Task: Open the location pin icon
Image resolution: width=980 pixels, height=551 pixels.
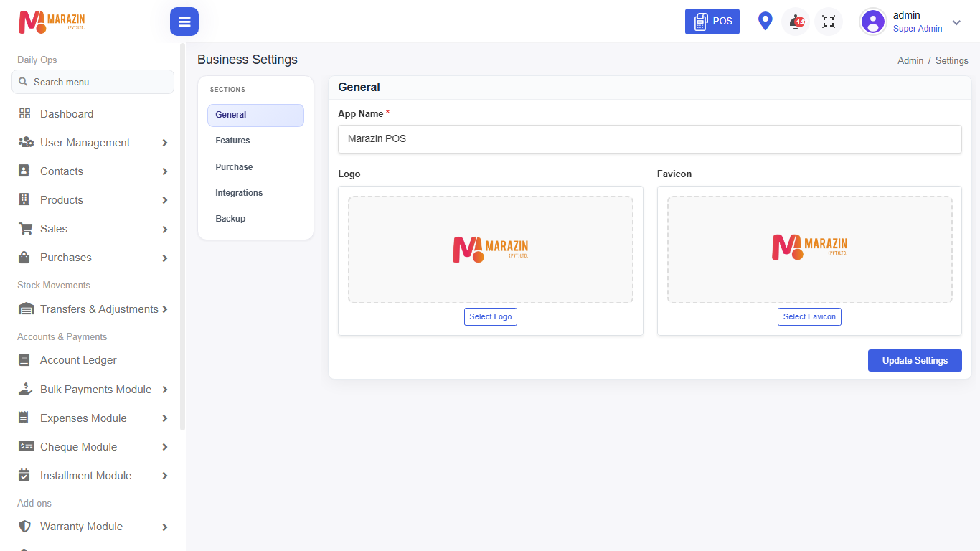Action: (765, 22)
